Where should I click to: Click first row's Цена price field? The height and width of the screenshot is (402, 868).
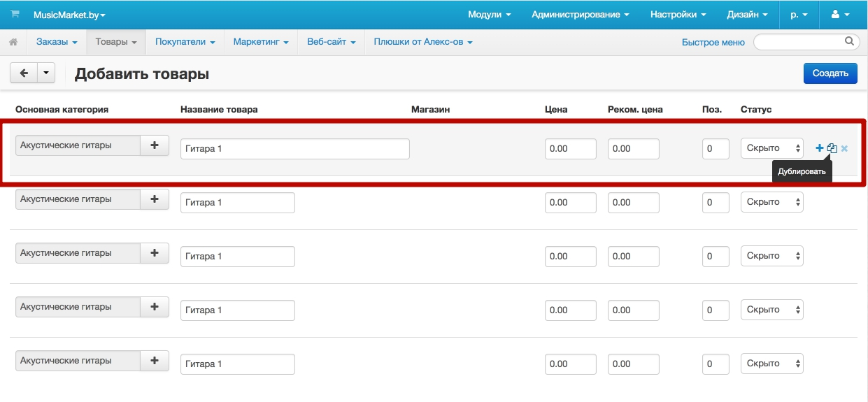[x=571, y=149]
